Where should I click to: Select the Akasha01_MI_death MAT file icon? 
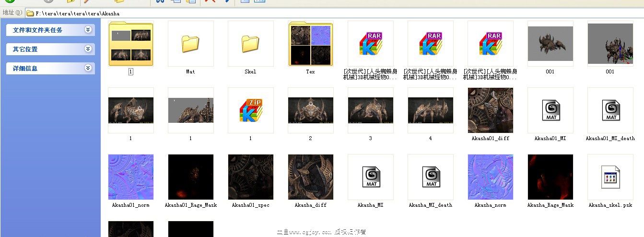coord(610,110)
